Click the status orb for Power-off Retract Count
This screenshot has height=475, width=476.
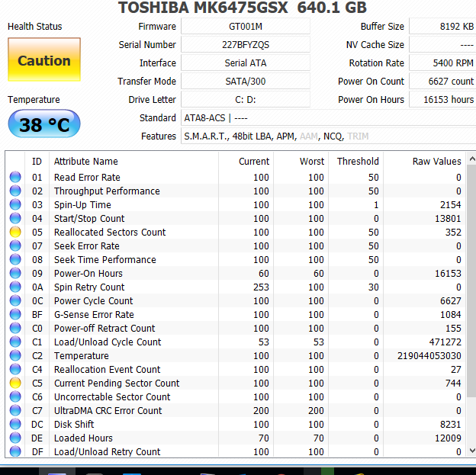click(x=15, y=328)
